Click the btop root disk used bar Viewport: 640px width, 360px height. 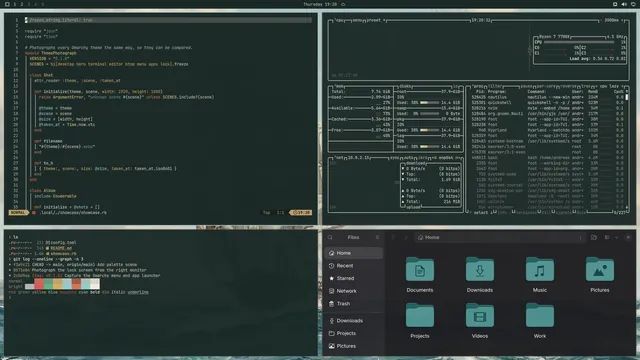point(429,103)
